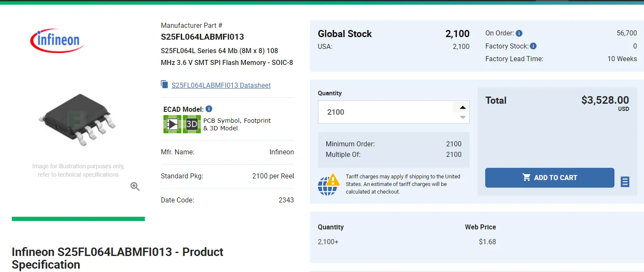Open the SOIC-8 chip product image
The width and height of the screenshot is (644, 272).
(78, 121)
